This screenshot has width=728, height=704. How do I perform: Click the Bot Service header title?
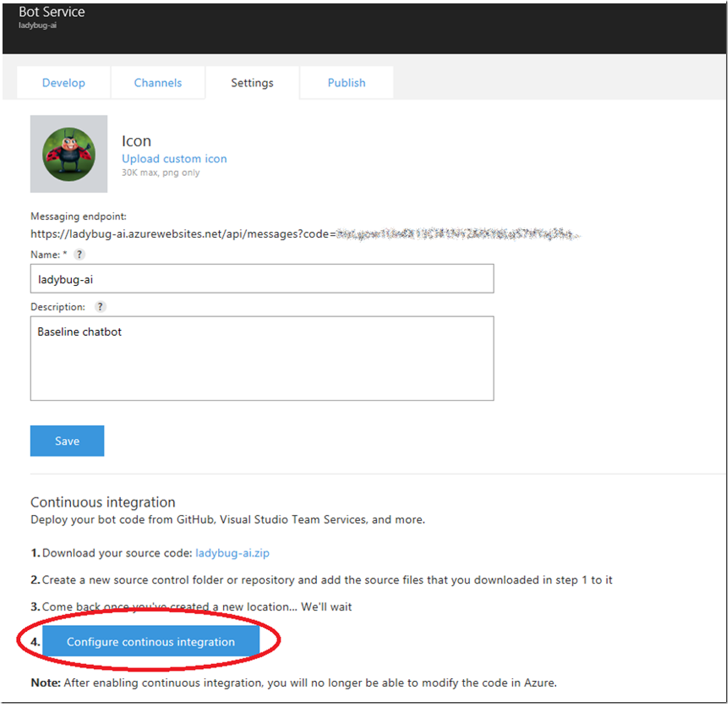click(x=51, y=12)
